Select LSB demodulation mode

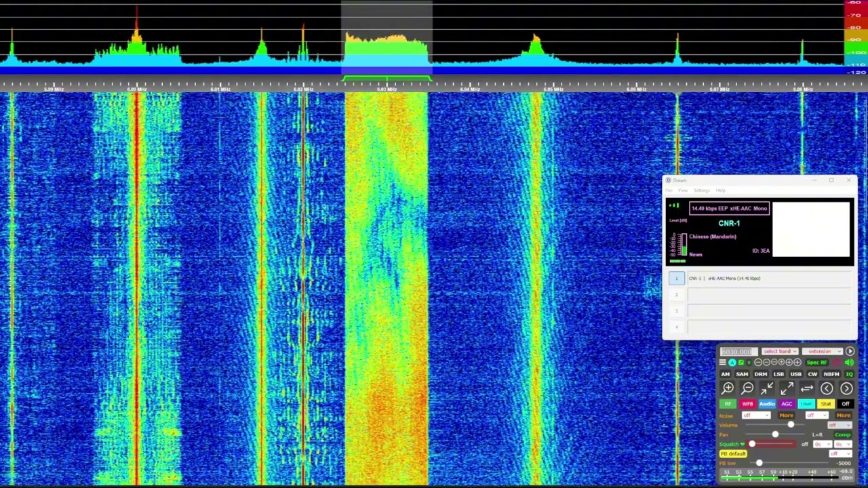pos(778,374)
